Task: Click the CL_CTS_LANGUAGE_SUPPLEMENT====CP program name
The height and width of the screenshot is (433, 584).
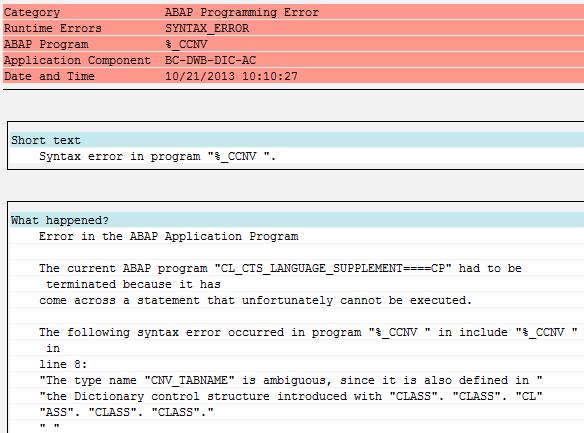Action: click(333, 268)
